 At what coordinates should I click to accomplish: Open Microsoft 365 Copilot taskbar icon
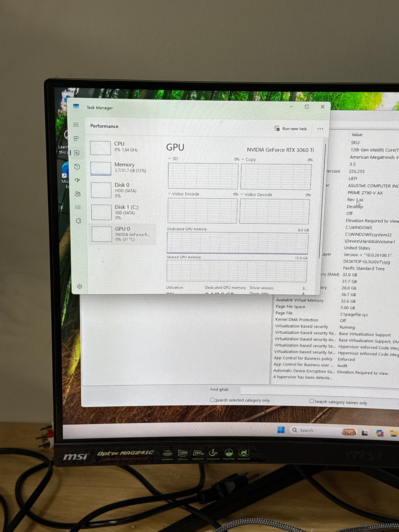tap(379, 433)
